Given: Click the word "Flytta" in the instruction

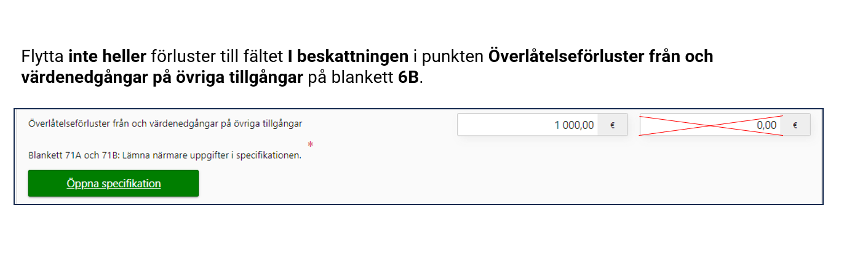Looking at the screenshot, I should point(43,57).
